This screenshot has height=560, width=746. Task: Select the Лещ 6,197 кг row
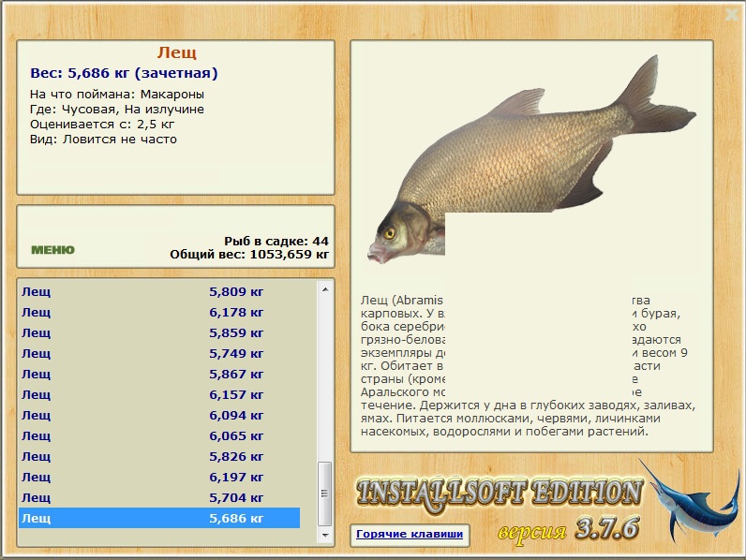pos(159,477)
